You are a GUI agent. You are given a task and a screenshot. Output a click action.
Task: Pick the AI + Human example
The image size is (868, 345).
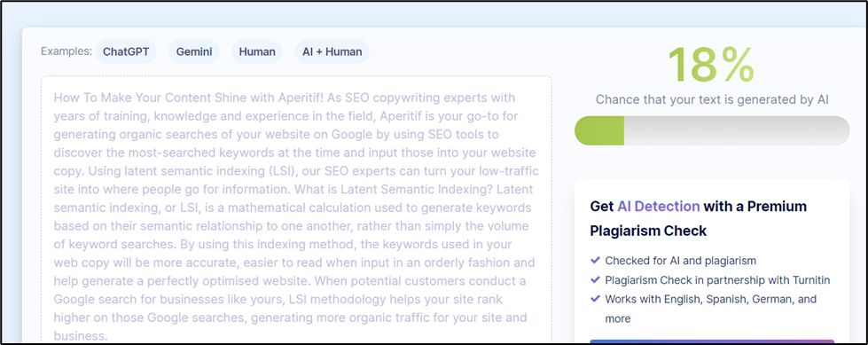tap(332, 52)
